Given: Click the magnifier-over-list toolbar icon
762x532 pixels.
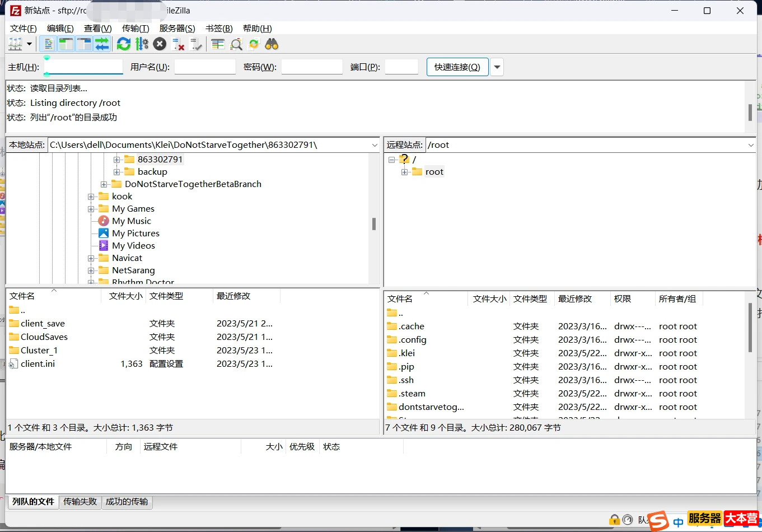Looking at the screenshot, I should (x=236, y=44).
